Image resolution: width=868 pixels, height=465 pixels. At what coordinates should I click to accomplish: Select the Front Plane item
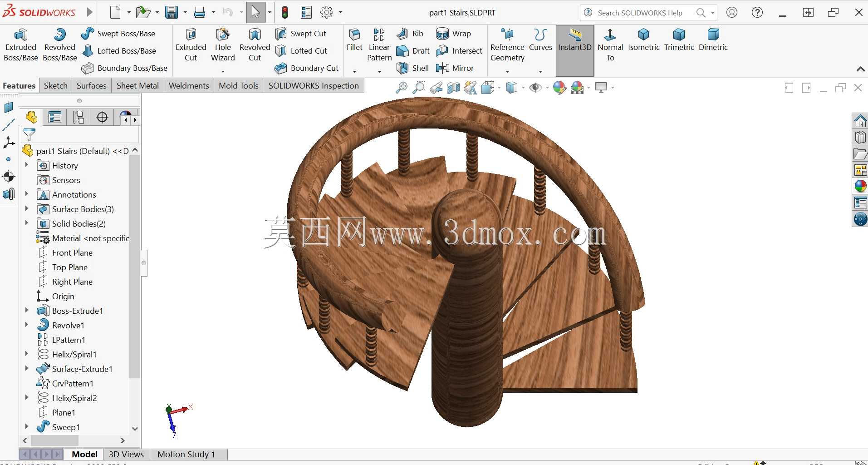(66, 252)
